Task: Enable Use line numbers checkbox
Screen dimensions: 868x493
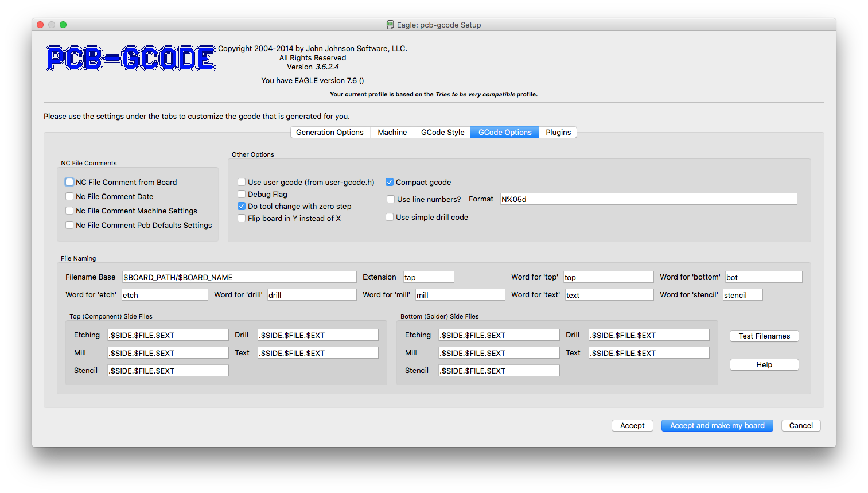Action: click(x=391, y=199)
